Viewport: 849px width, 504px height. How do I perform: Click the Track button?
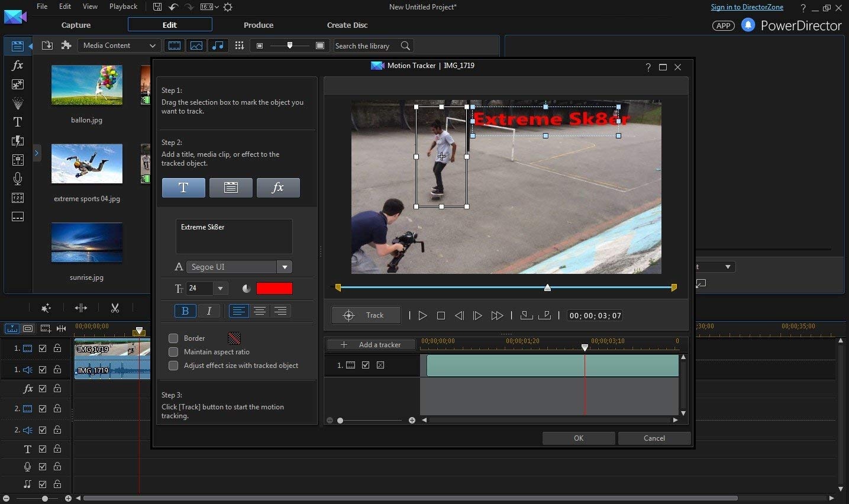[366, 315]
